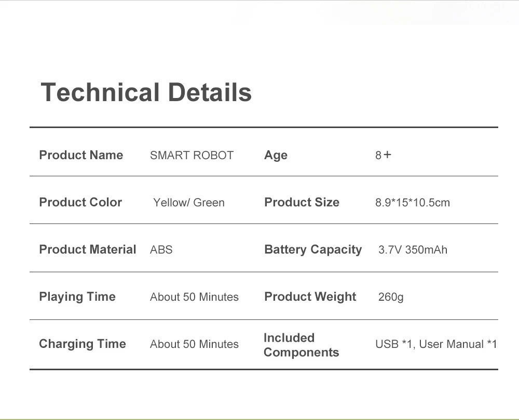The height and width of the screenshot is (420, 519).
Task: Click the Yellow/ Green color value
Action: coord(189,202)
